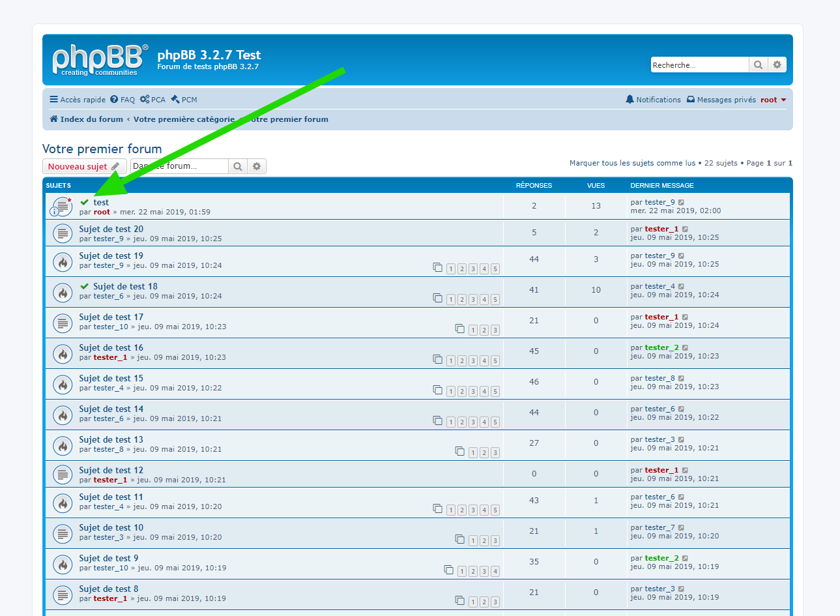Click the topic icon of Sujet de test 19
This screenshot has width=840, height=616.
(63, 263)
